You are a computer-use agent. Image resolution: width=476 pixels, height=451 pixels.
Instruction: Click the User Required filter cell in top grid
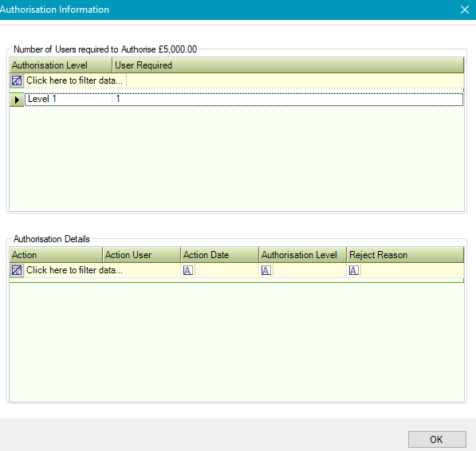coord(295,80)
